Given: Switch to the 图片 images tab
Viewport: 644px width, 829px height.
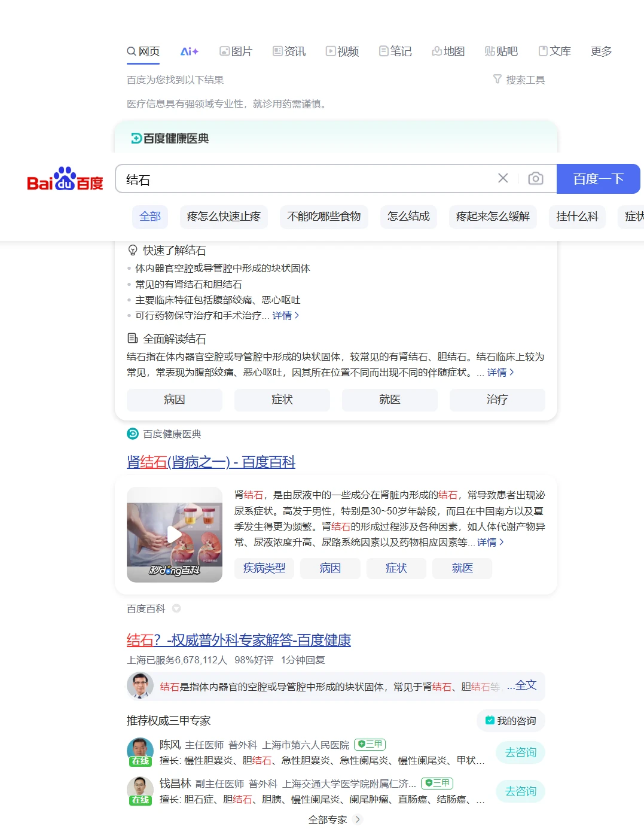Looking at the screenshot, I should tap(236, 51).
